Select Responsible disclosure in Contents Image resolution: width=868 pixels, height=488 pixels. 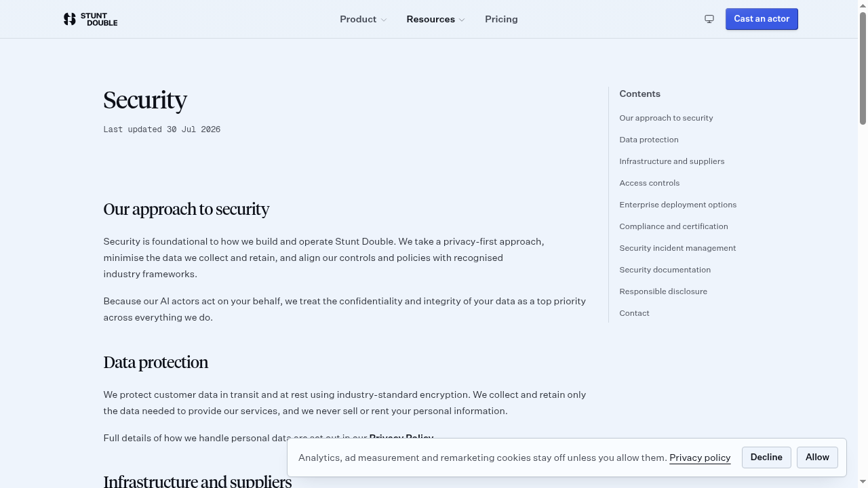663,291
